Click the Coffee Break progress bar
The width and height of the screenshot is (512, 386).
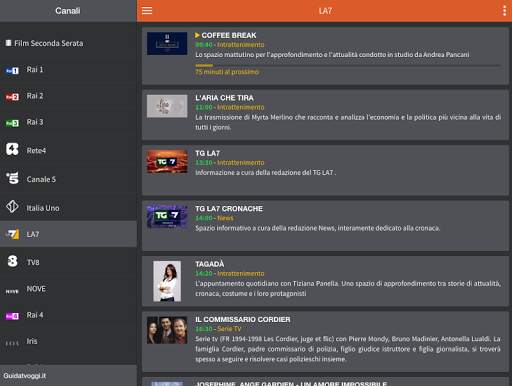pos(348,66)
